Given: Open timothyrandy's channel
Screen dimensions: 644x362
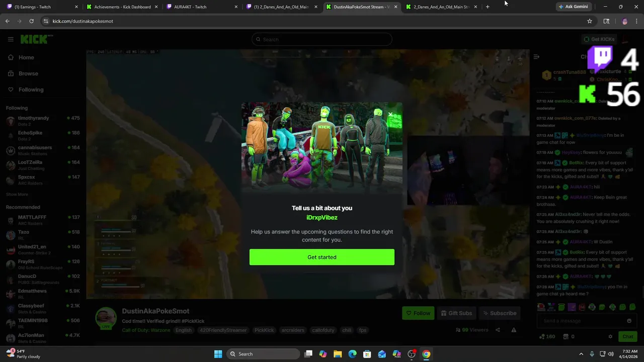Looking at the screenshot, I should tap(43, 121).
